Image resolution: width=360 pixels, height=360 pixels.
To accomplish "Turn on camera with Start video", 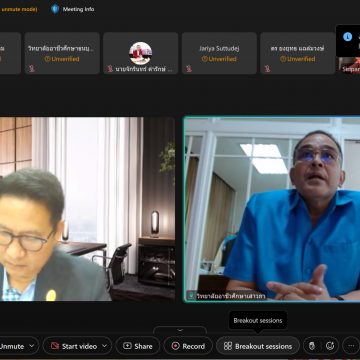I will click(73, 346).
